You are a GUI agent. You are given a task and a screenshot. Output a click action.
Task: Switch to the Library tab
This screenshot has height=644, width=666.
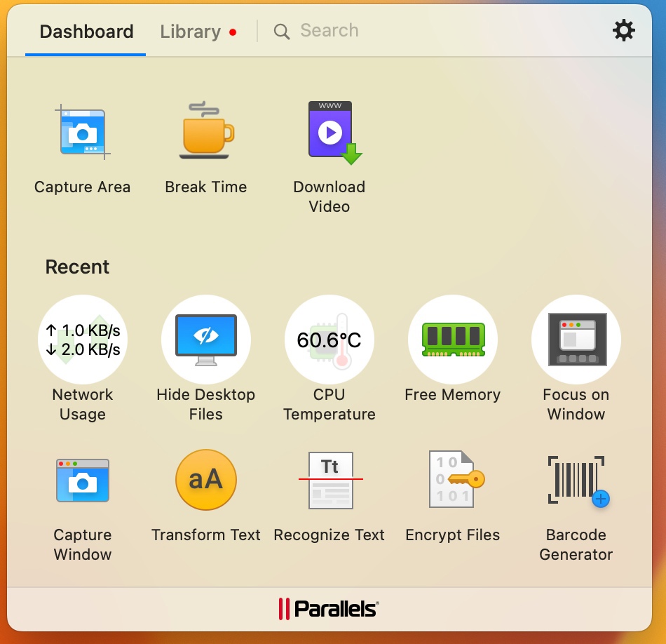pos(191,32)
